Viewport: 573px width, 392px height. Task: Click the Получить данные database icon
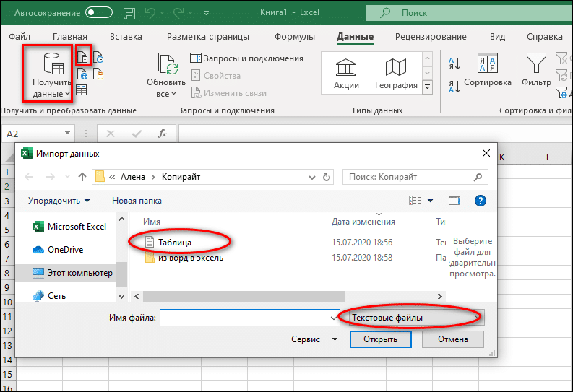tap(52, 65)
